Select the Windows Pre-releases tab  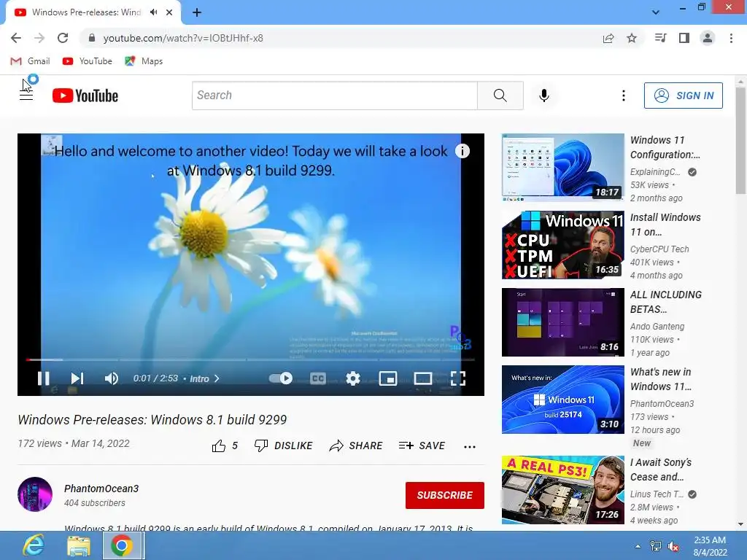(86, 12)
